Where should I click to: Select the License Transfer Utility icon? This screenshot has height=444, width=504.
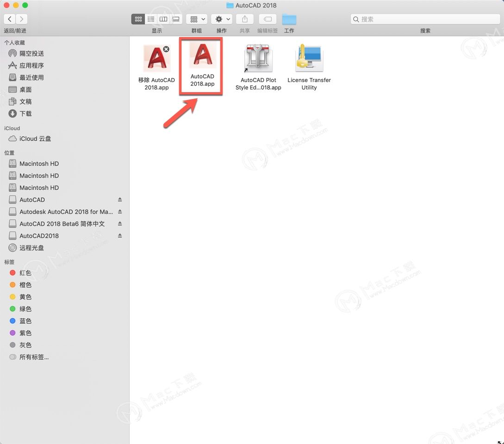(x=309, y=58)
